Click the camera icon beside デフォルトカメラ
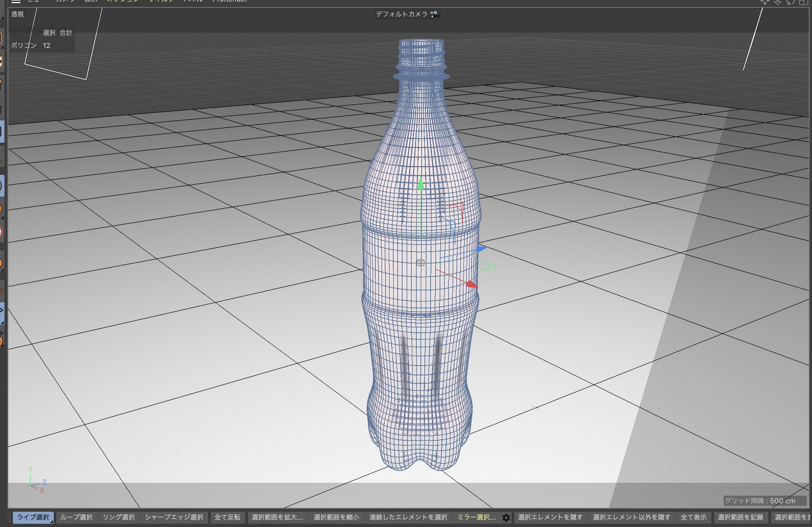The width and height of the screenshot is (812, 527). pyautogui.click(x=434, y=14)
